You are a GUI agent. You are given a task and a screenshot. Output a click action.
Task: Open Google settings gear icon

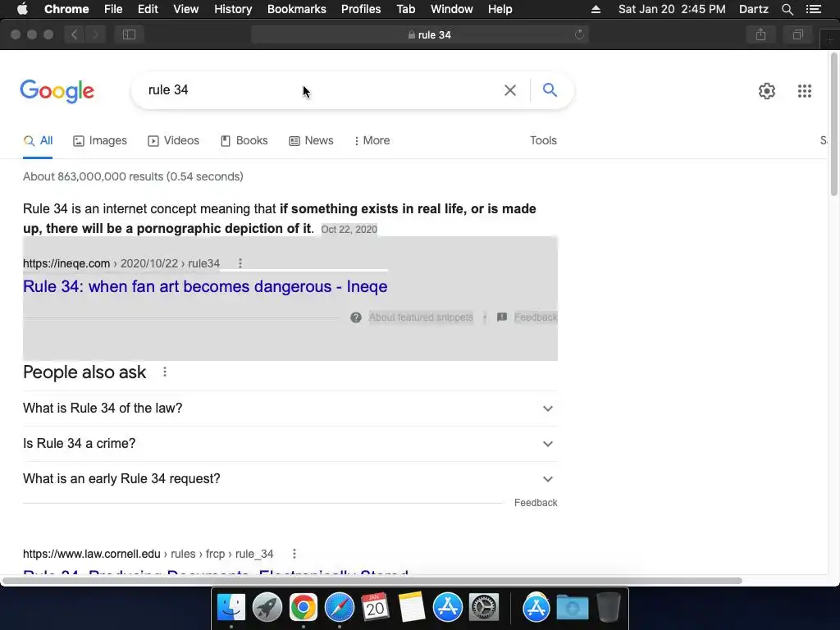(x=767, y=91)
